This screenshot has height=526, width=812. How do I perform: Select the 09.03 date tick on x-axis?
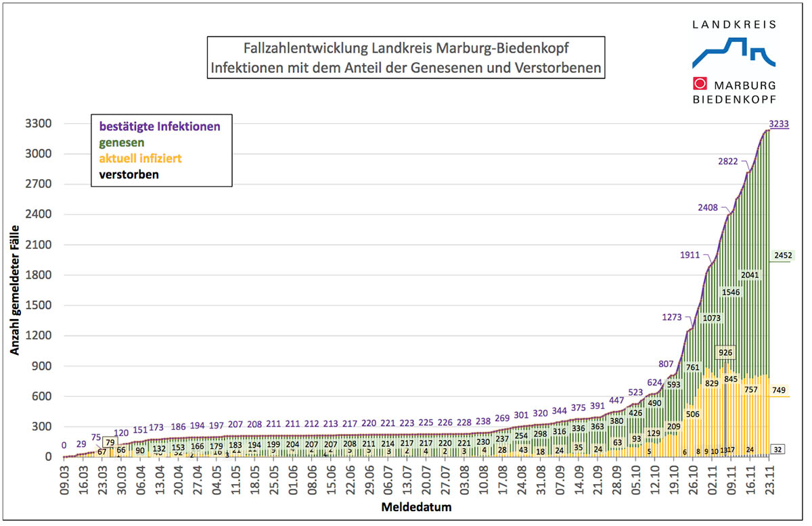click(x=64, y=477)
